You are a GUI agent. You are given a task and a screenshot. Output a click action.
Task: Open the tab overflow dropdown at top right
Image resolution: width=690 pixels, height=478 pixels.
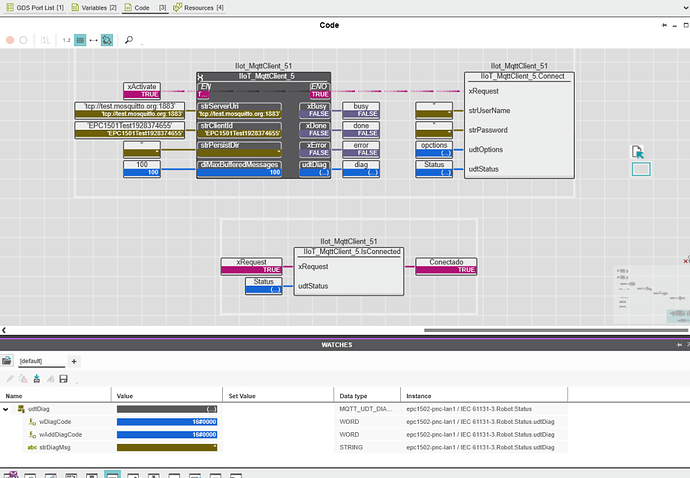point(686,8)
